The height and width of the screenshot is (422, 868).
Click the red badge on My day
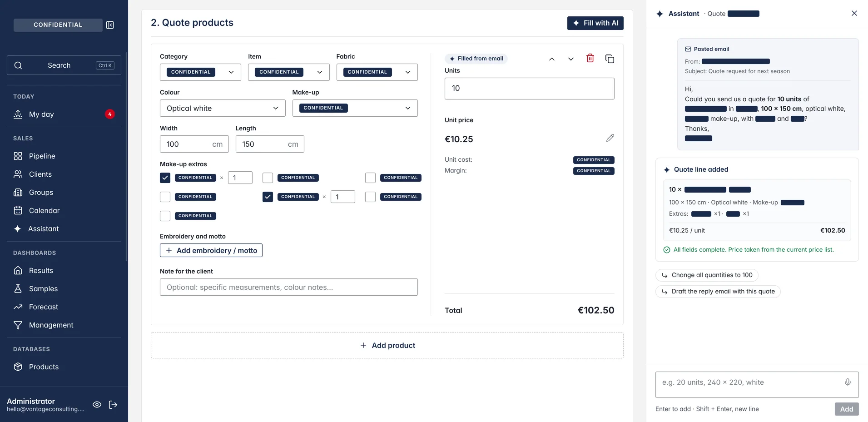(109, 114)
